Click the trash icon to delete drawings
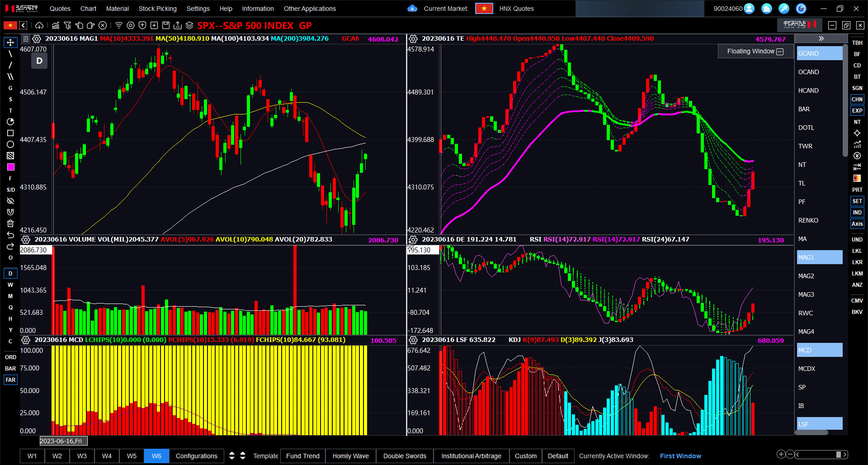Image resolution: width=868 pixels, height=465 pixels. click(10, 223)
